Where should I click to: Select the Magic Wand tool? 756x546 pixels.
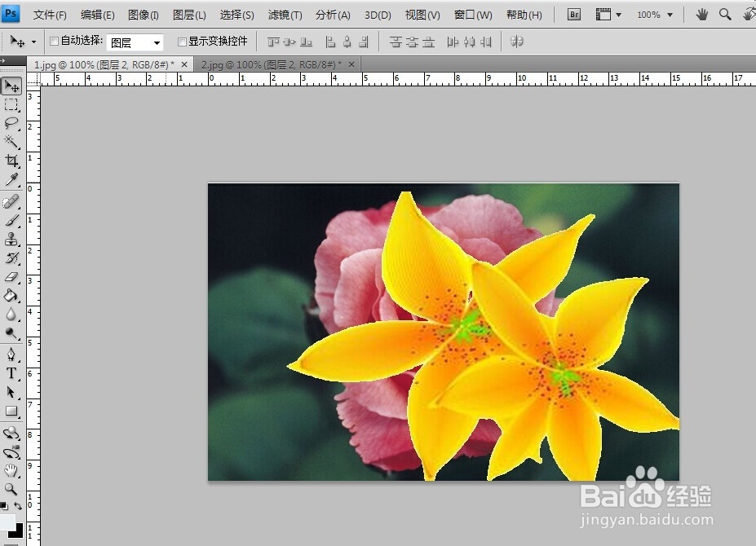pos(11,142)
